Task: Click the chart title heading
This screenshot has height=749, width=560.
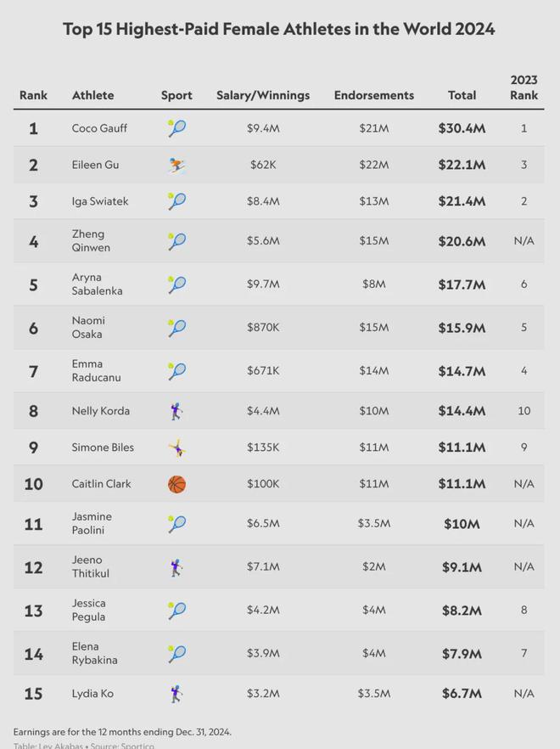Action: click(x=279, y=30)
